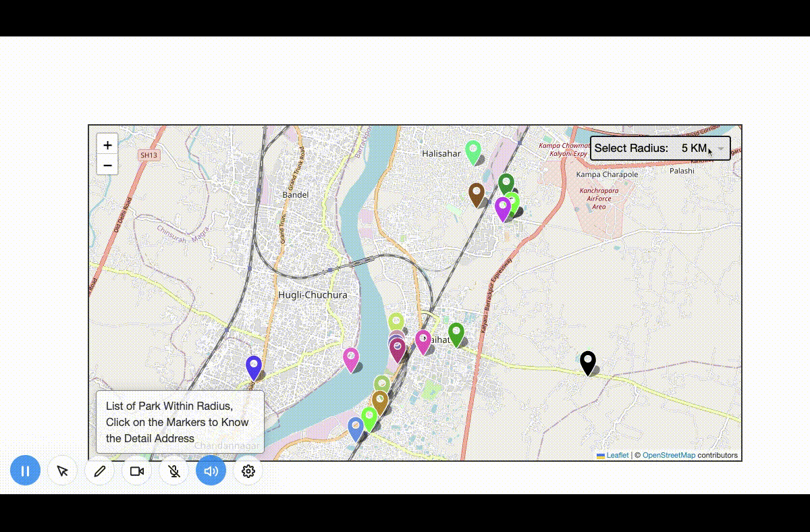Click the yellow-green marker above the cluster

(x=396, y=321)
